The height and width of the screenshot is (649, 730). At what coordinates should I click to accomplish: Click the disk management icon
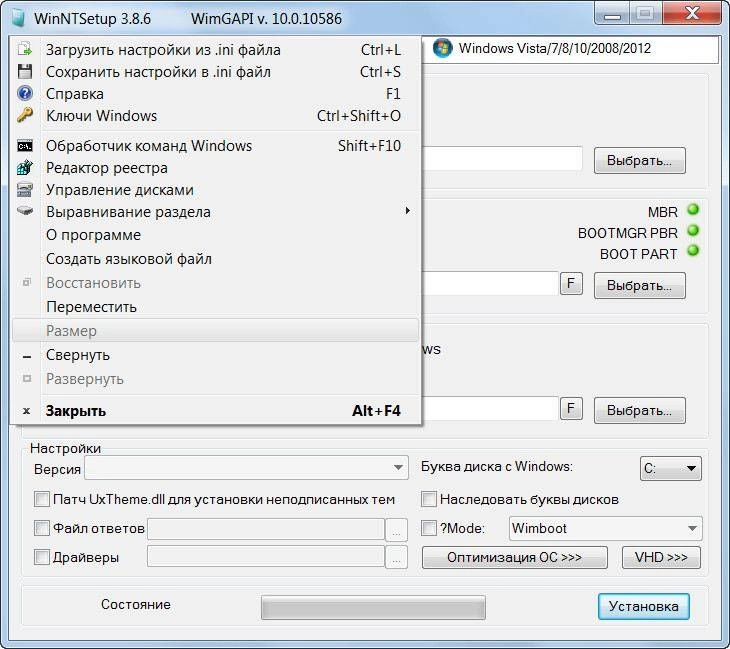25,189
